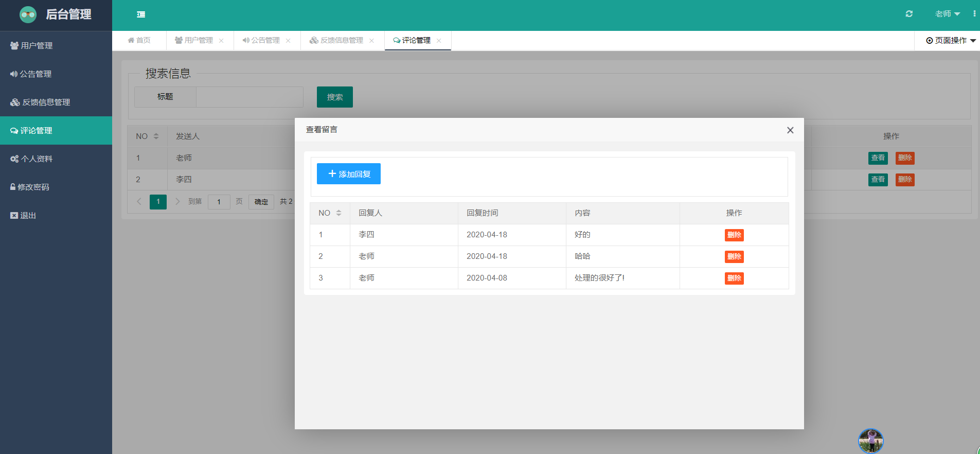
Task: Click 退出 in the sidebar
Action: pos(56,215)
